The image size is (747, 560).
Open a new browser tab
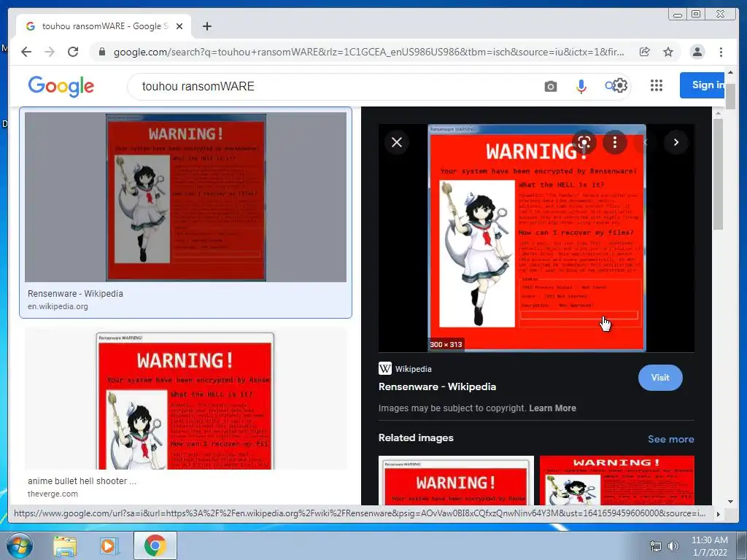point(206,26)
